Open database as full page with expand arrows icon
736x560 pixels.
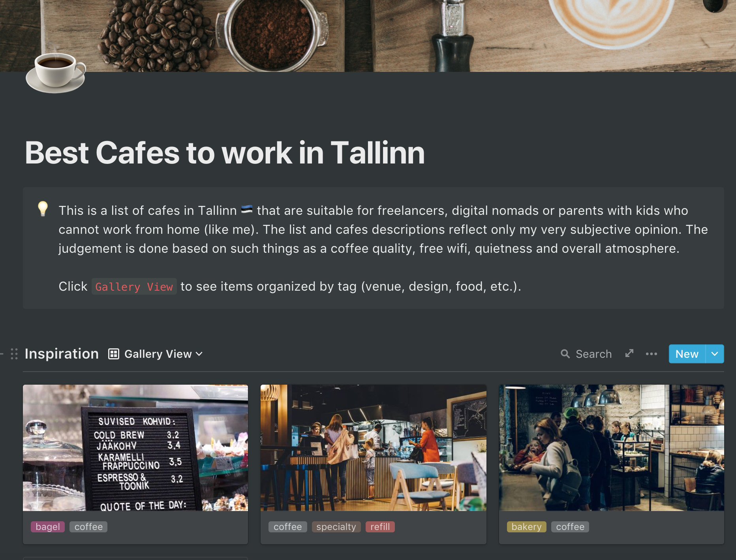(629, 353)
